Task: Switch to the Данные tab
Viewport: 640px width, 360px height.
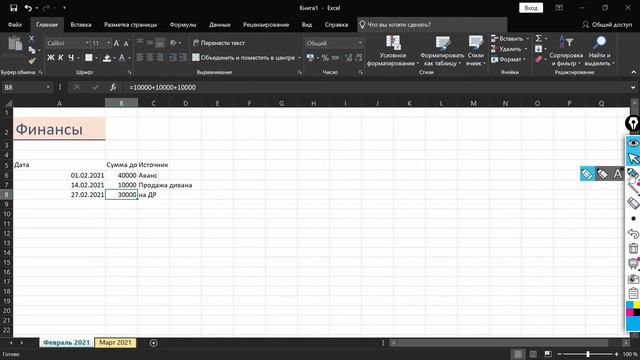Action: [x=220, y=24]
